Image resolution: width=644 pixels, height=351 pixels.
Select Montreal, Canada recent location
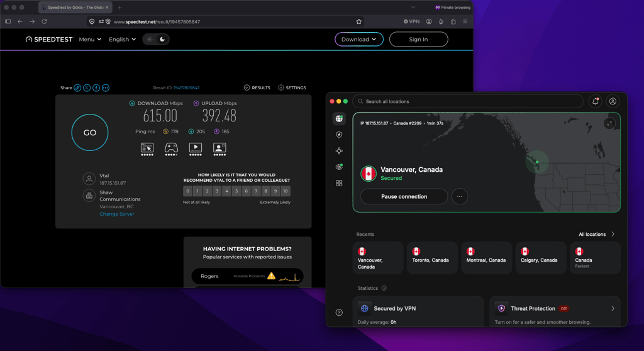(x=486, y=258)
